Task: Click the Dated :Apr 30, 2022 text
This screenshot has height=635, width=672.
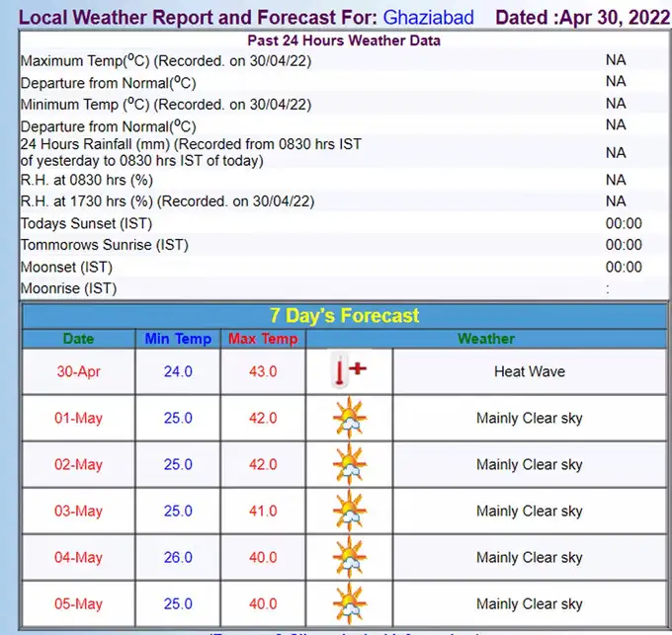Action: 580,18
